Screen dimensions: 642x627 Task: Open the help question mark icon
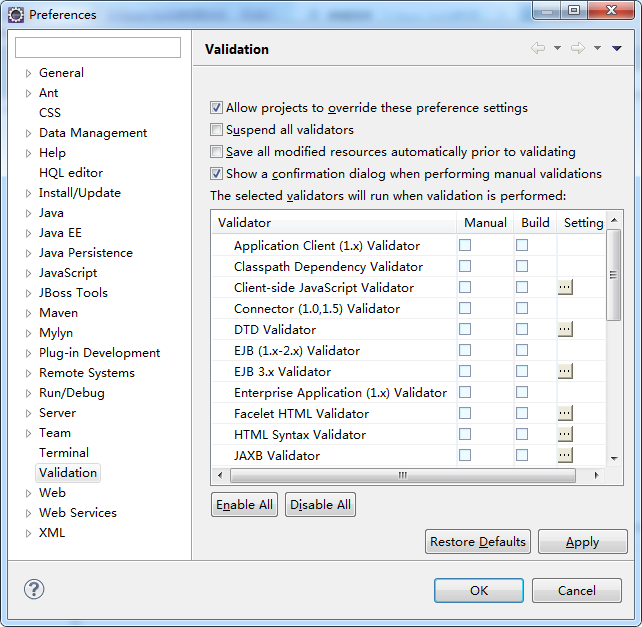coord(34,589)
